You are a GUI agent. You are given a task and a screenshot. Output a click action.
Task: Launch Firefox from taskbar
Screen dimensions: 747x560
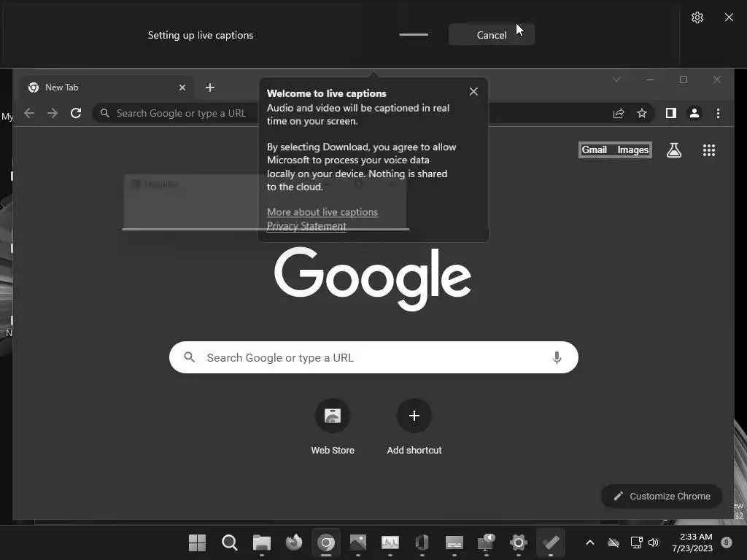tap(293, 542)
